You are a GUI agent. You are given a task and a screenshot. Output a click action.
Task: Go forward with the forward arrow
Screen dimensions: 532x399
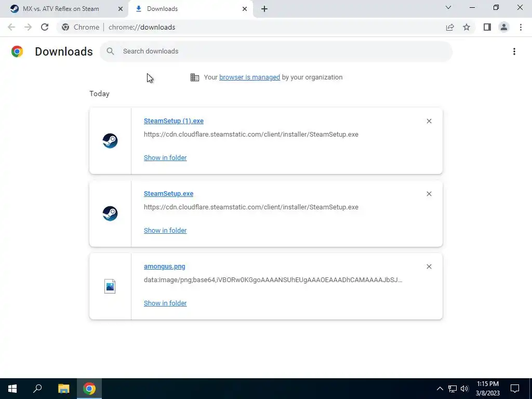28,27
